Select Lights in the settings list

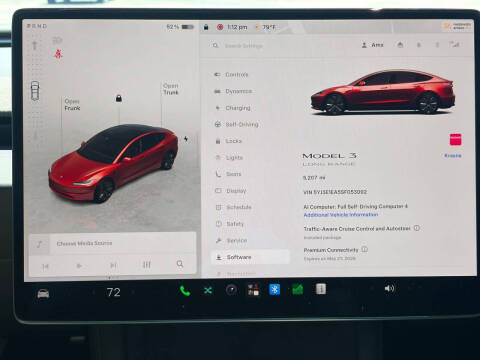(x=229, y=158)
